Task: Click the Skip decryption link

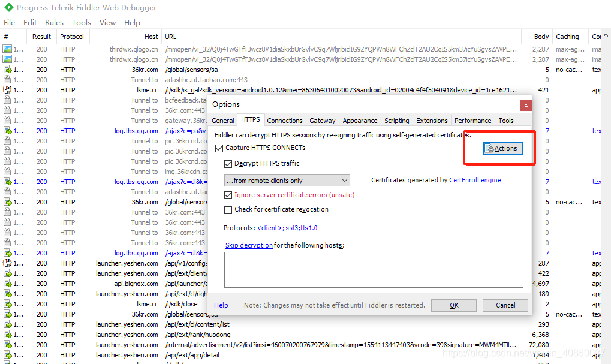Action: (x=249, y=245)
